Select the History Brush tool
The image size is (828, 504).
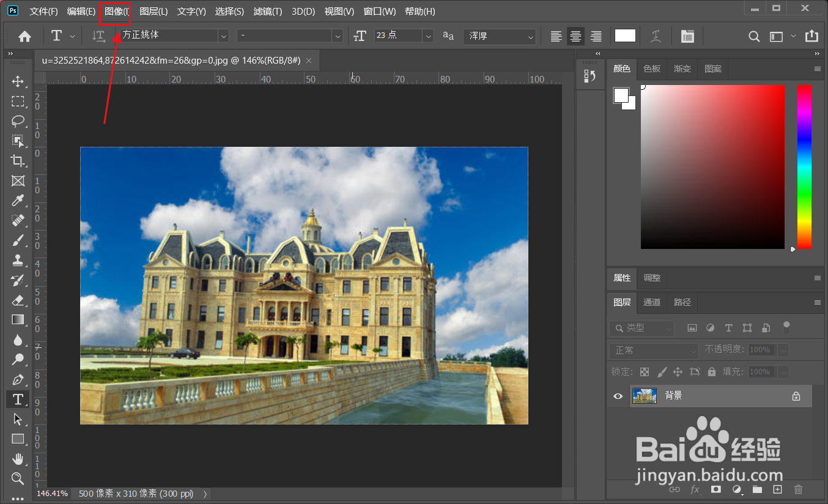tap(18, 280)
